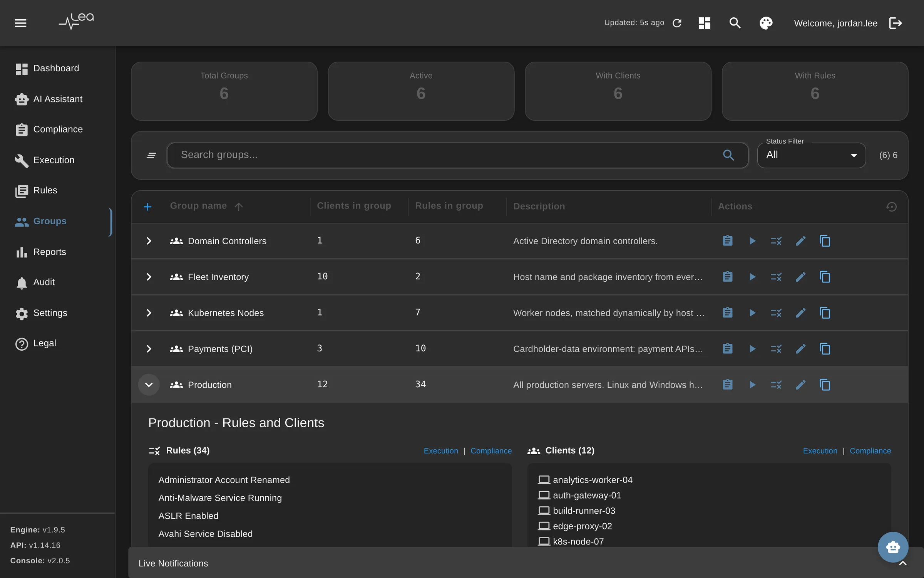Follow the Compliance link under Rules (34)

[x=491, y=451]
